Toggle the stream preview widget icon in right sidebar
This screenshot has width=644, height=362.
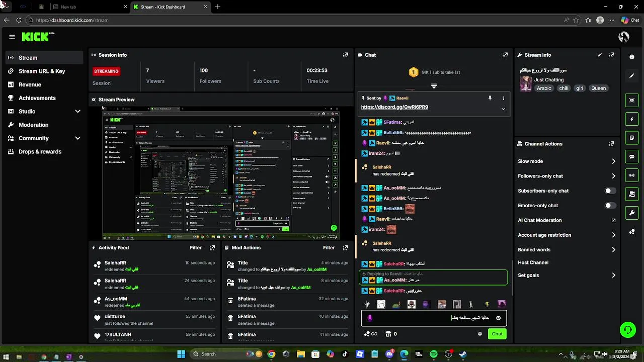632,100
